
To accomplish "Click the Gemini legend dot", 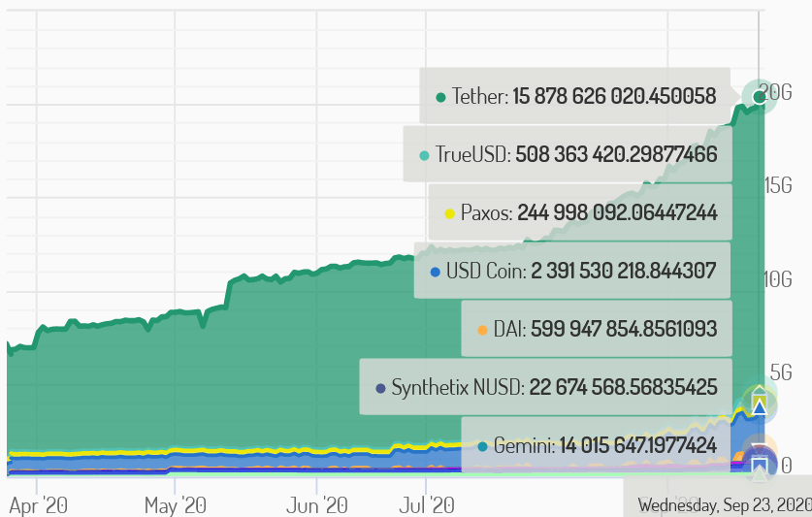I will [483, 446].
